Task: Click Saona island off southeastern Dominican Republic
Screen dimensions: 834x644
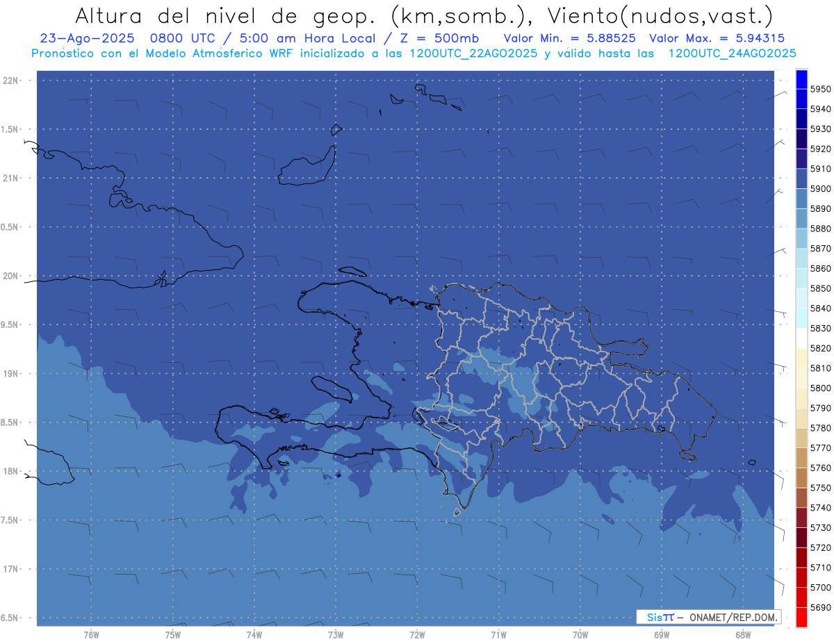Action: [x=688, y=456]
